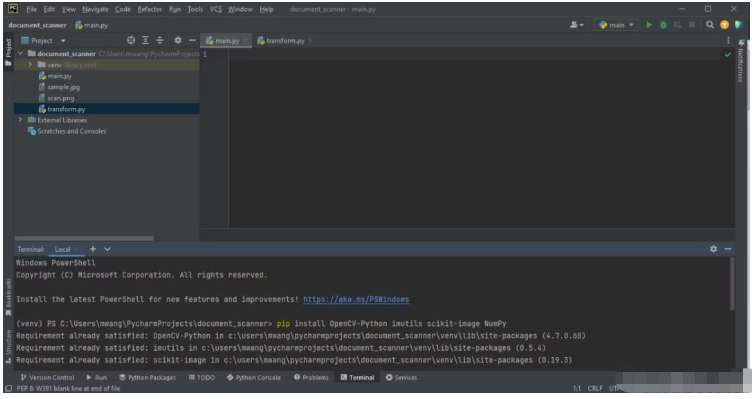Click the Project panel horizontal scrollbar

click(84, 238)
